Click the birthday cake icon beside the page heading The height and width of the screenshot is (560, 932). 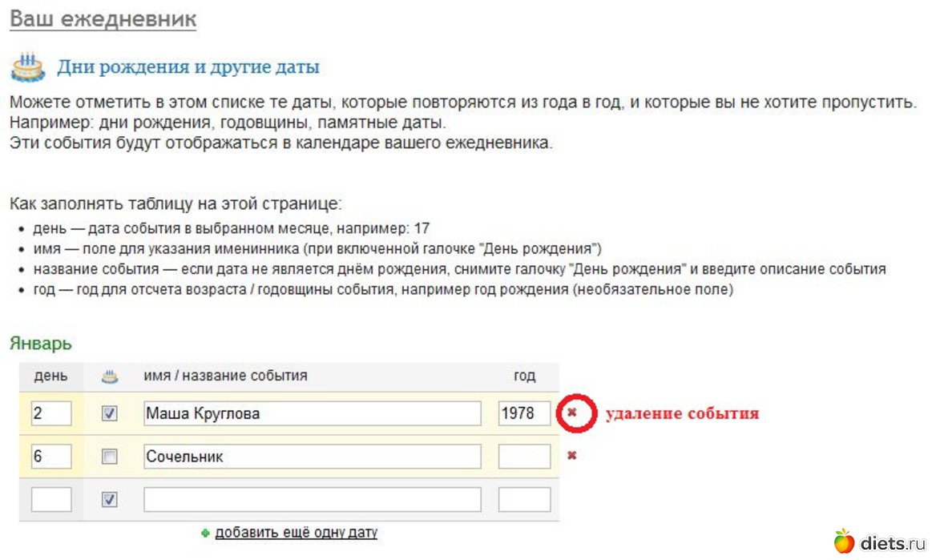28,66
